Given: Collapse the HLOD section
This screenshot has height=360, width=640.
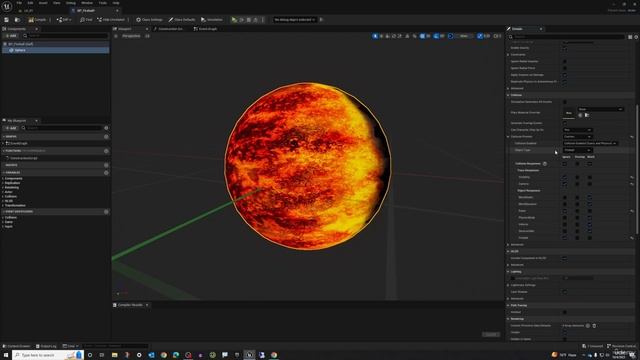Looking at the screenshot, I should point(509,251).
